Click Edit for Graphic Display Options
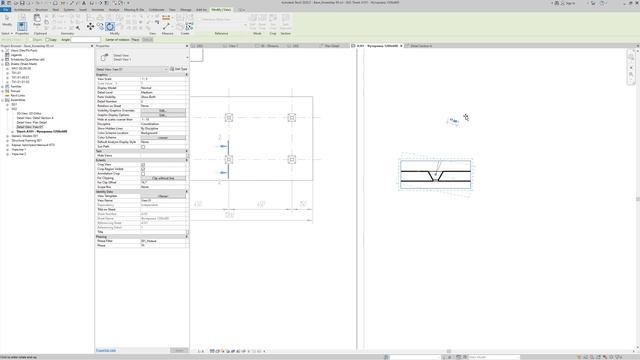The height and width of the screenshot is (360, 640). [x=163, y=115]
